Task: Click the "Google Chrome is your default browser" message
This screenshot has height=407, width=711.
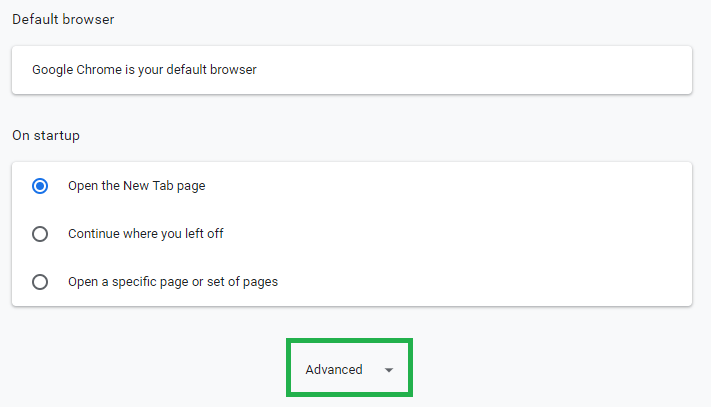Action: [x=144, y=70]
